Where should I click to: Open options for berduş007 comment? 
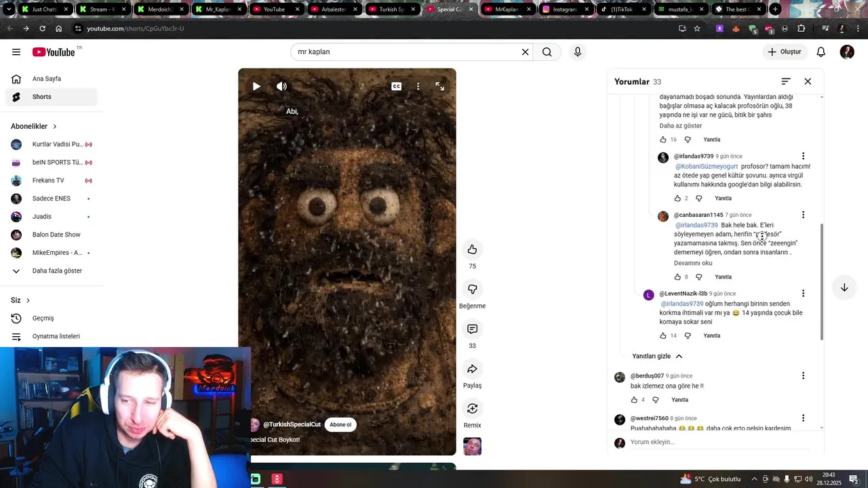(x=804, y=375)
